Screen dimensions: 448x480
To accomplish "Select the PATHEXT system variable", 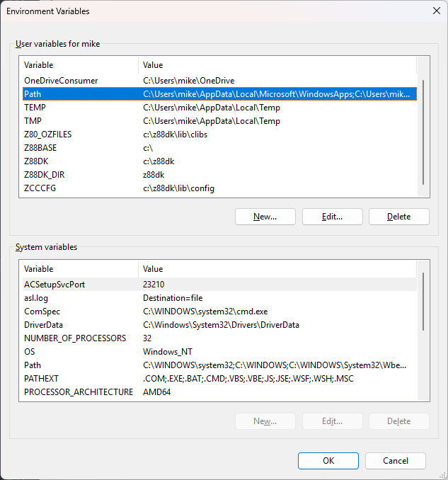I will (41, 379).
